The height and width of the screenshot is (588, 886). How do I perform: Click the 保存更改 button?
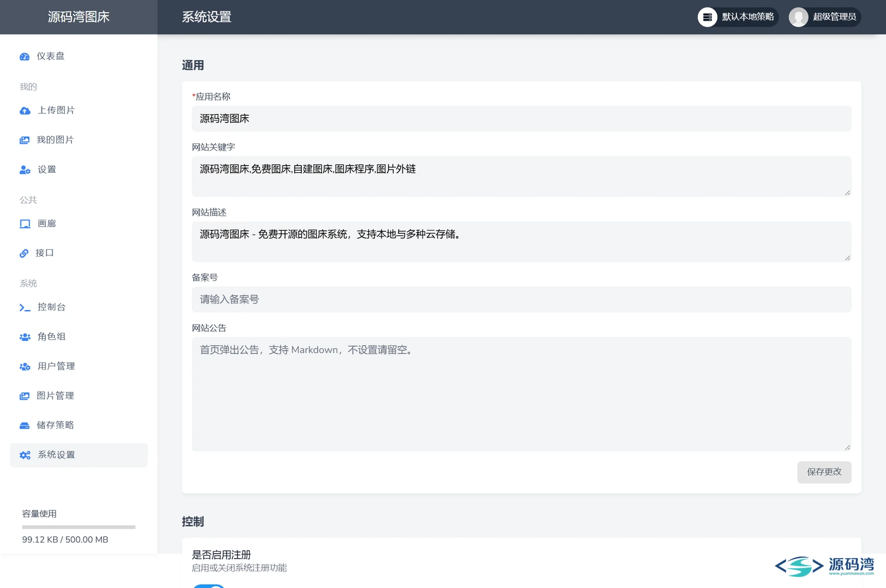click(x=824, y=472)
